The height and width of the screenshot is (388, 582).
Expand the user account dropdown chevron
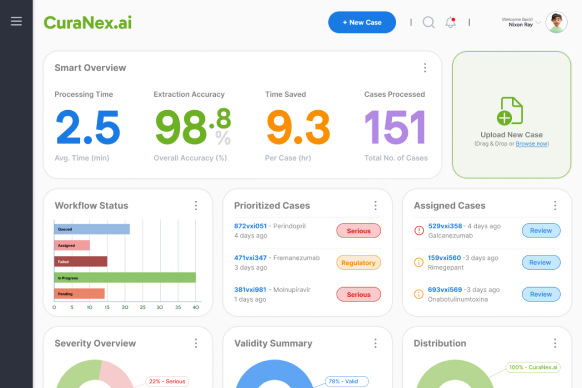[538, 23]
